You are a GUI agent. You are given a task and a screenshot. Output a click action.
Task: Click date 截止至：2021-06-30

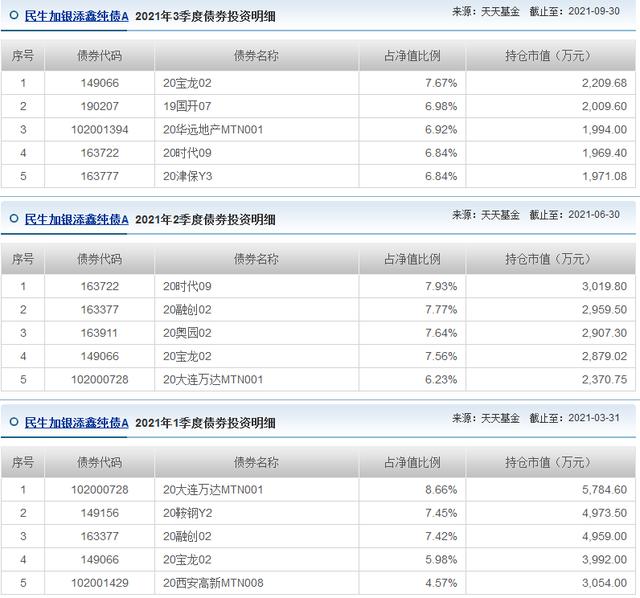click(574, 215)
